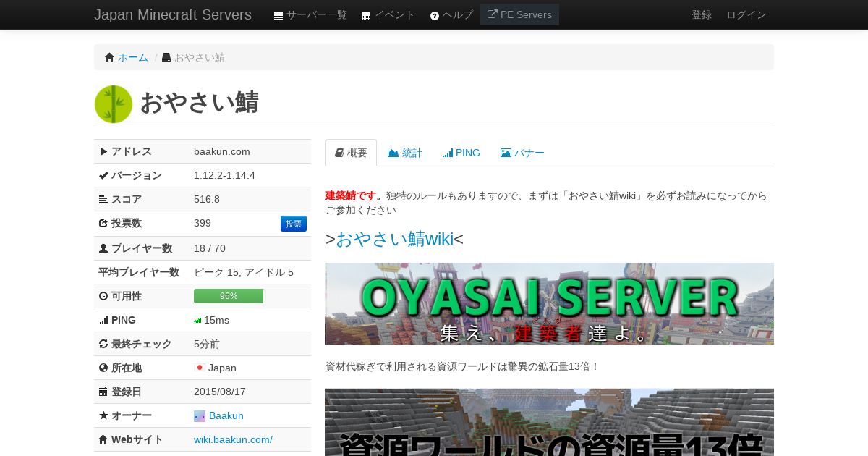This screenshot has height=456, width=868.
Task: Select 概要 overview tab
Action: (351, 153)
